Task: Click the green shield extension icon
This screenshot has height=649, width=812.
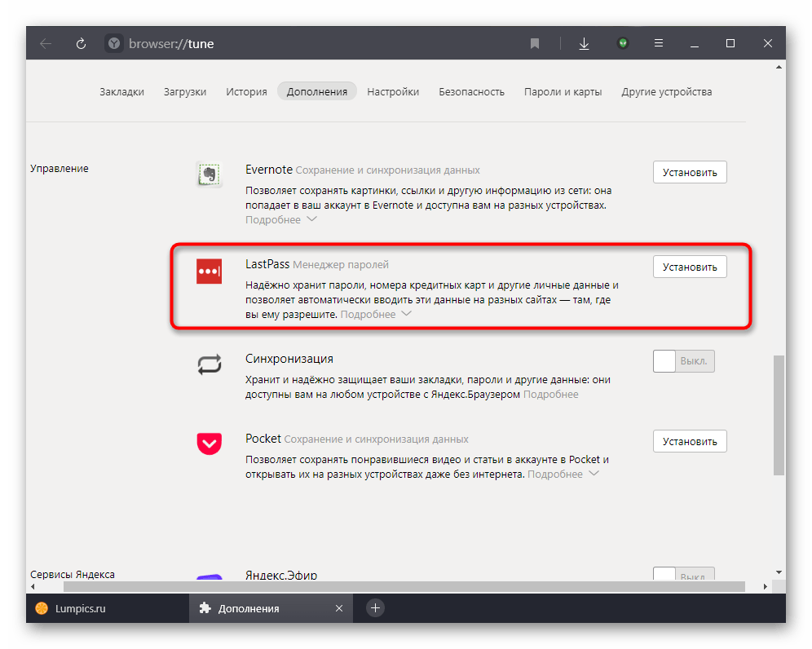Action: click(623, 43)
